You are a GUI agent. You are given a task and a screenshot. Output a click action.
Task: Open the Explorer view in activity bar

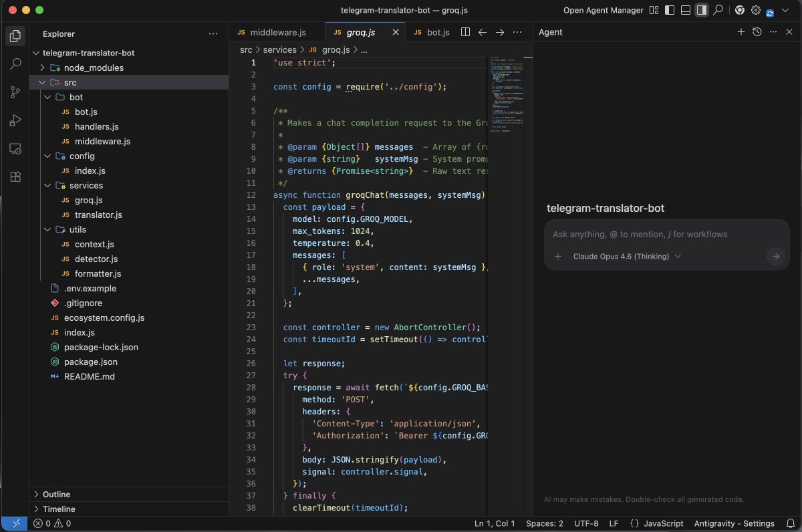point(15,35)
